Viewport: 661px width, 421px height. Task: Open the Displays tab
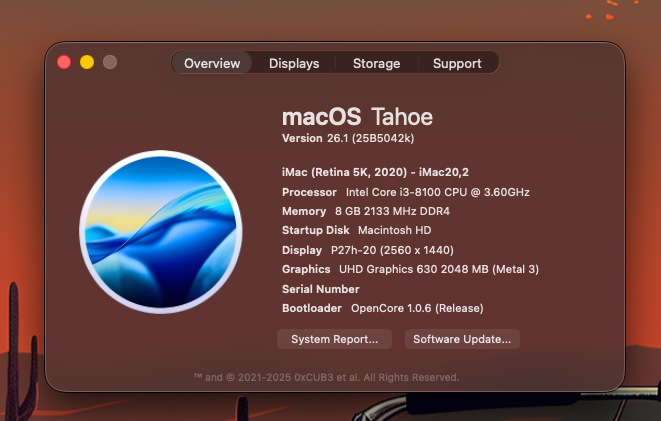[294, 63]
